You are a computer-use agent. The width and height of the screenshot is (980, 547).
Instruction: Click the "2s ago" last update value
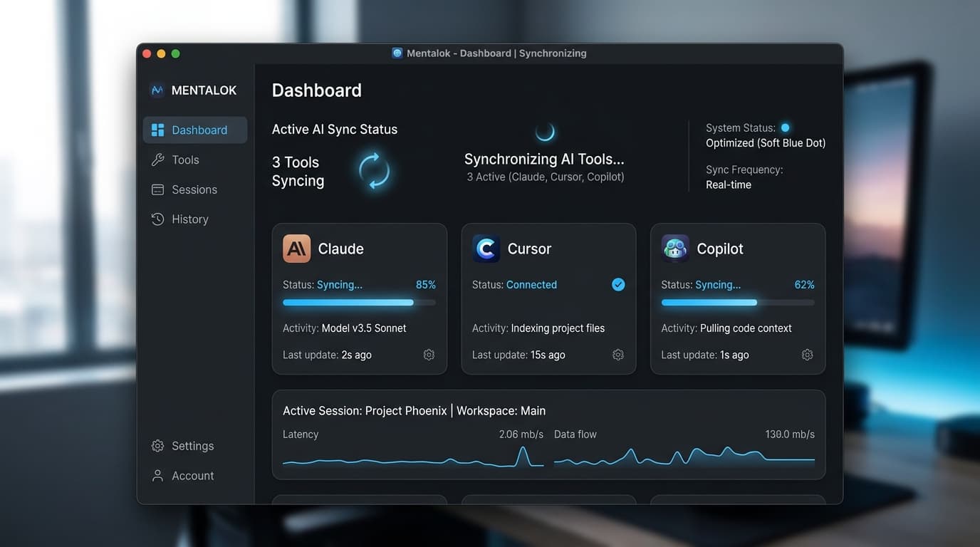click(x=356, y=355)
